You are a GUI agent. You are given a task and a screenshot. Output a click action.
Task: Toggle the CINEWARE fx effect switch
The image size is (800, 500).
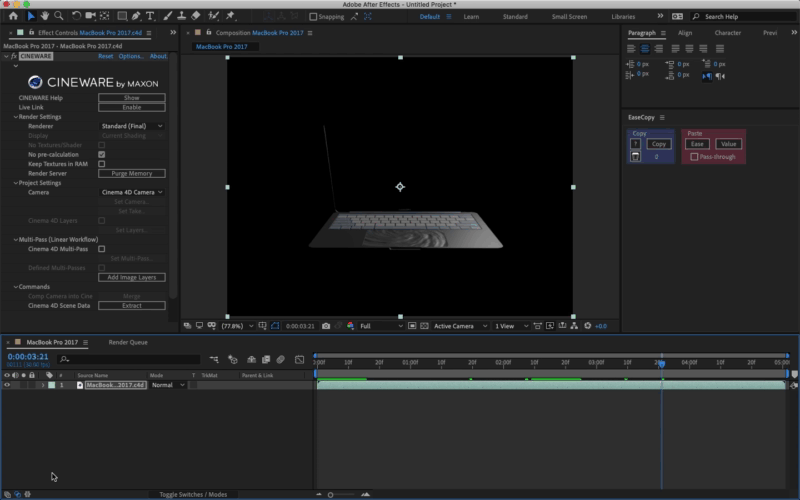(14, 56)
